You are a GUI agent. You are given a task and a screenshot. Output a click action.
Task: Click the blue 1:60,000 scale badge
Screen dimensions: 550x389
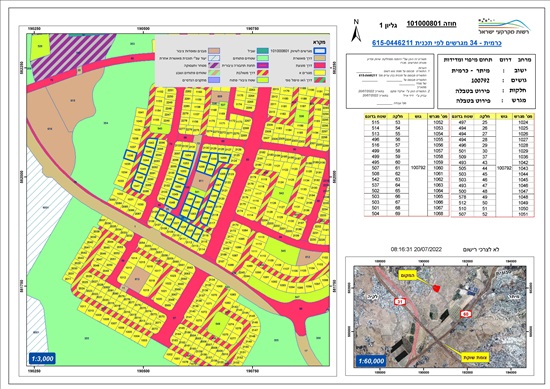click(371, 361)
